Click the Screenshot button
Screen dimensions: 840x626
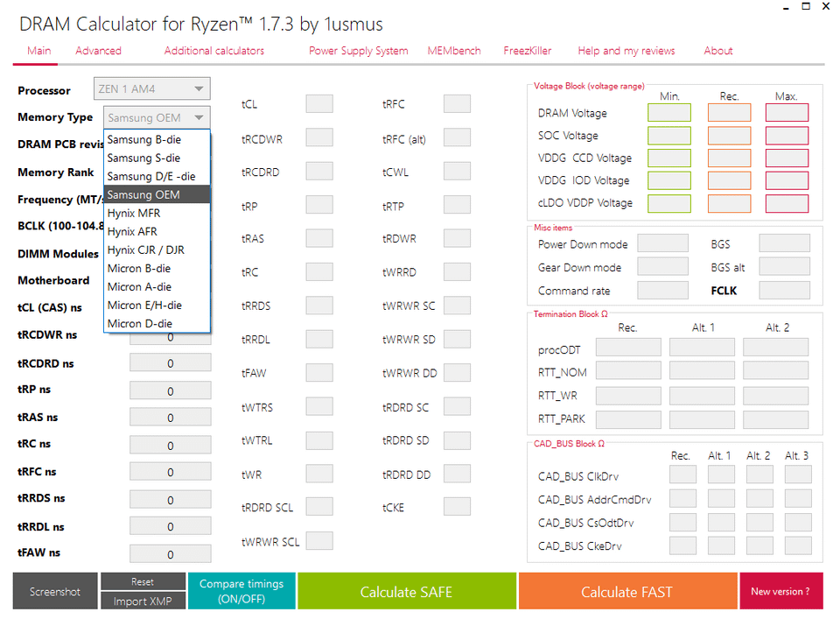pyautogui.click(x=55, y=591)
